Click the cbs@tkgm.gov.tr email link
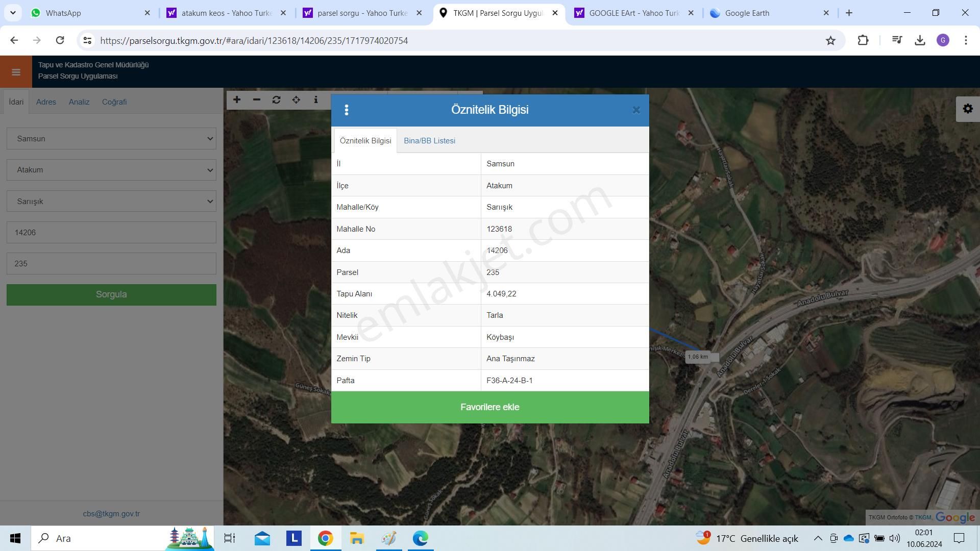Screen dimensions: 980x551 [x=111, y=514]
